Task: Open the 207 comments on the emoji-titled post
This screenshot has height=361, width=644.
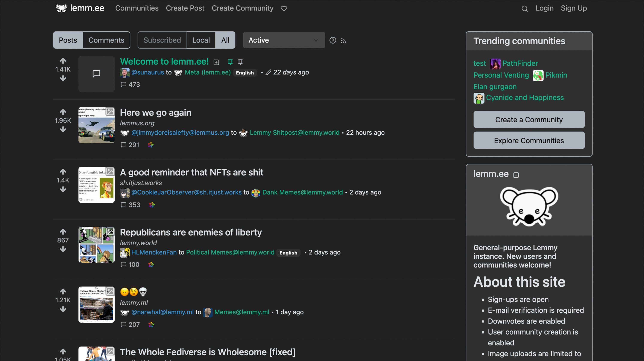Action: tap(130, 325)
